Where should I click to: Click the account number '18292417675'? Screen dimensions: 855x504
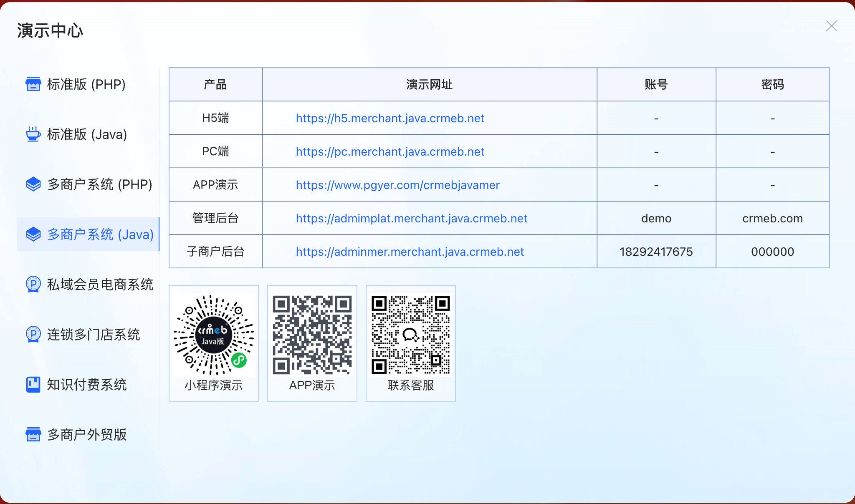(x=656, y=252)
